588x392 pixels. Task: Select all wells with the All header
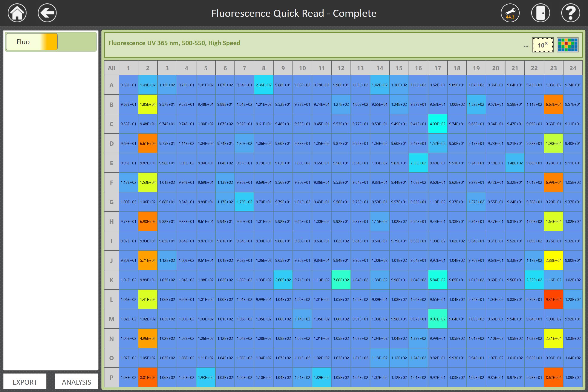pyautogui.click(x=111, y=68)
